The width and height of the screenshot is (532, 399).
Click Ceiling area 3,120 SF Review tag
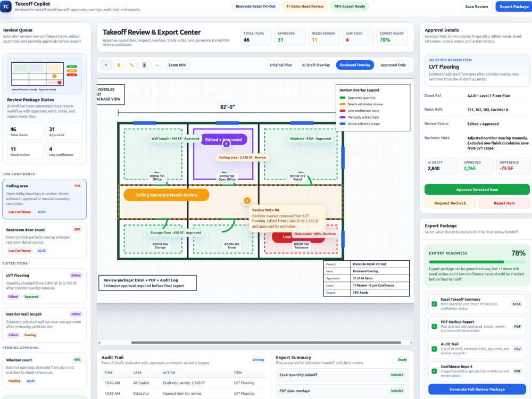point(242,157)
